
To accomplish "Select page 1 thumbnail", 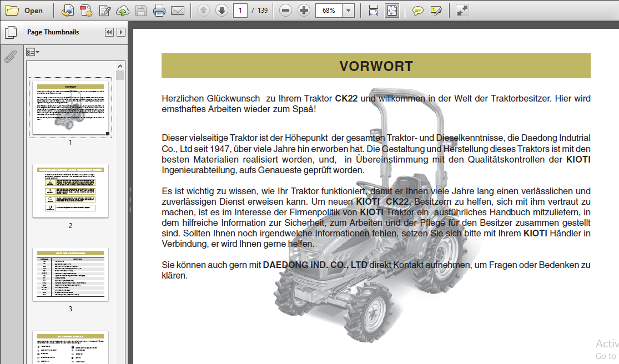I will pyautogui.click(x=71, y=107).
